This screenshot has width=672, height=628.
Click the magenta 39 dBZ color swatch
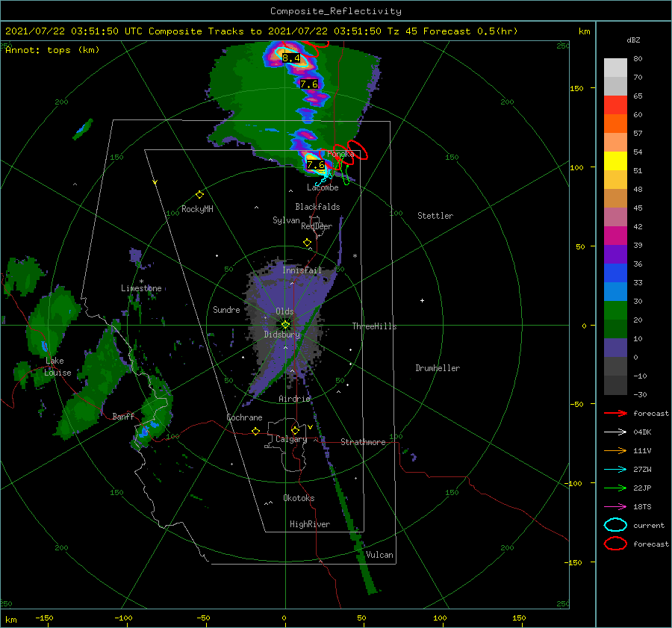point(615,236)
